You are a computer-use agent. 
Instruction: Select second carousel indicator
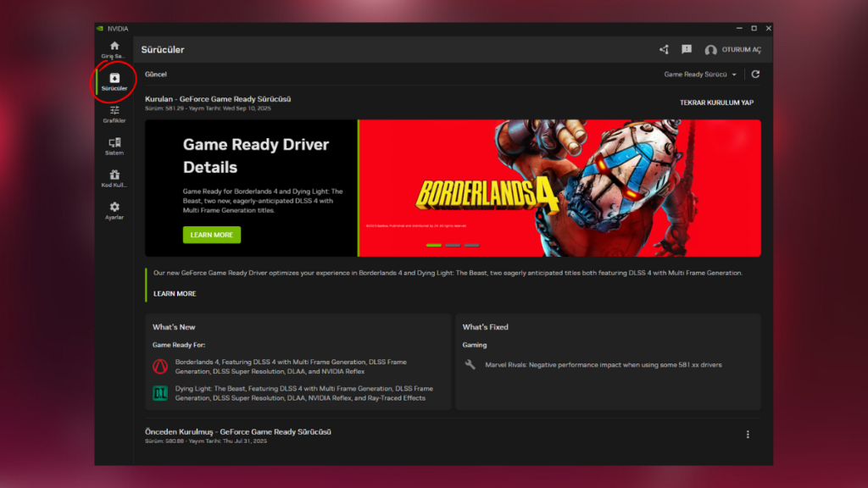tap(453, 245)
